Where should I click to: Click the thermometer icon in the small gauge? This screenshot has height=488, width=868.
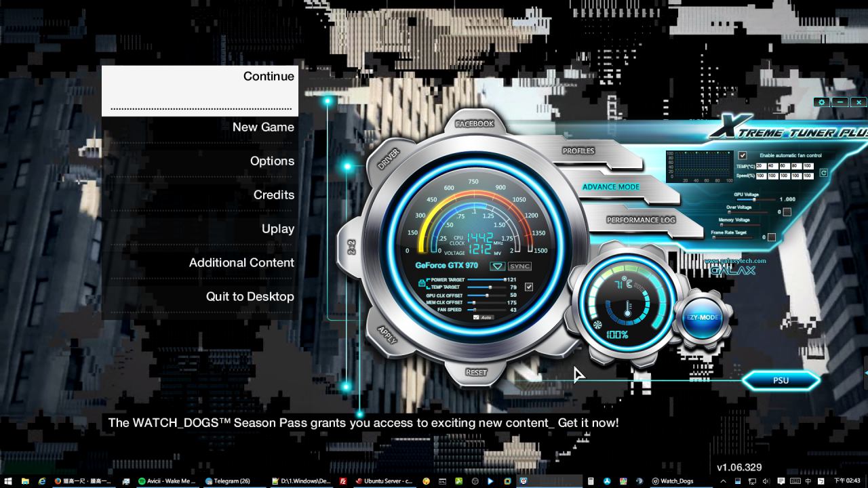(x=627, y=310)
